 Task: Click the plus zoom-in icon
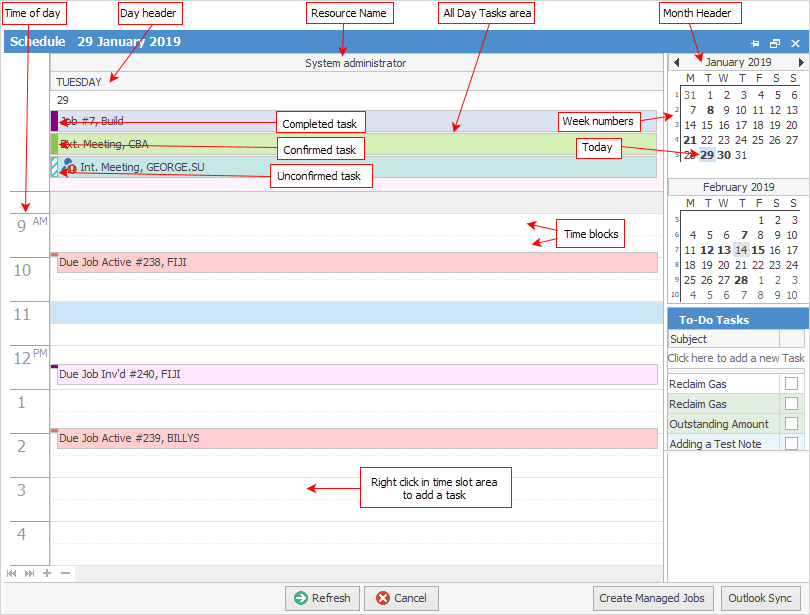[x=47, y=573]
